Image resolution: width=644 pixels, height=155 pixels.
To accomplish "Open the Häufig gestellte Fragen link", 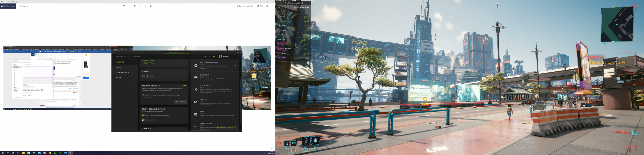I will coord(148,63).
